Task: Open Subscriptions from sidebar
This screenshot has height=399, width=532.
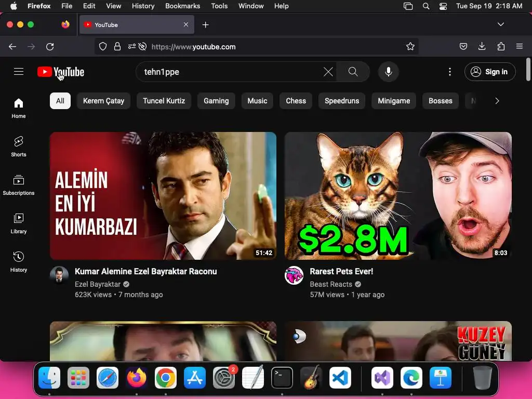Action: tap(19, 185)
